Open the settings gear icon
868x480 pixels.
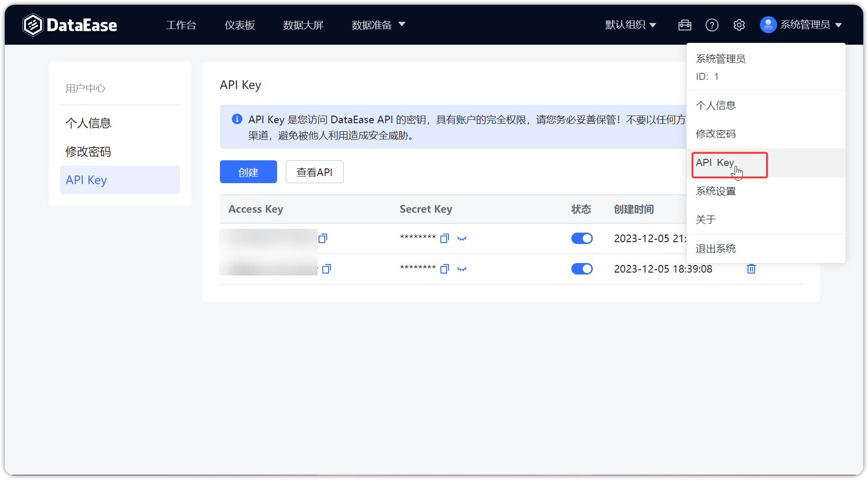point(739,25)
